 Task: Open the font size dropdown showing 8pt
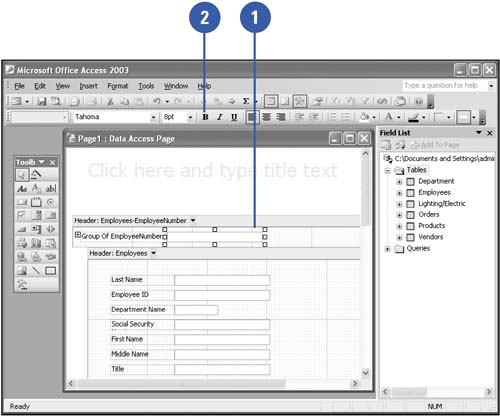(190, 117)
